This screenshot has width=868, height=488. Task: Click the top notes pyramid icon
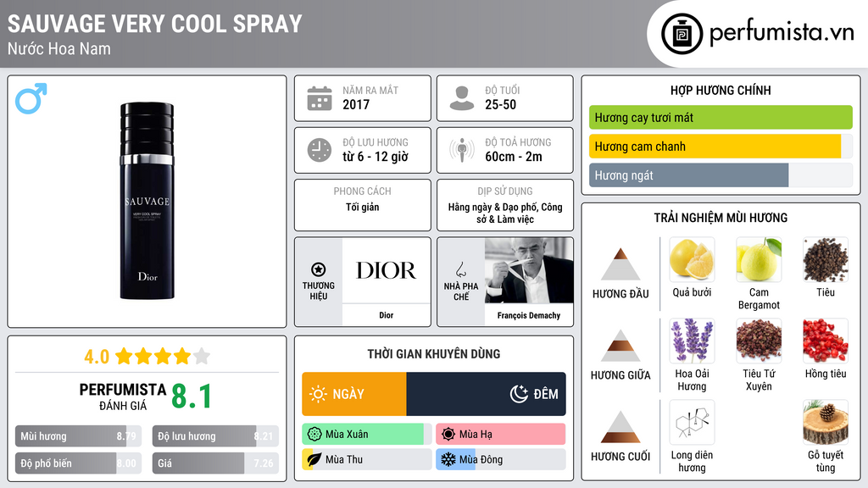click(x=620, y=263)
